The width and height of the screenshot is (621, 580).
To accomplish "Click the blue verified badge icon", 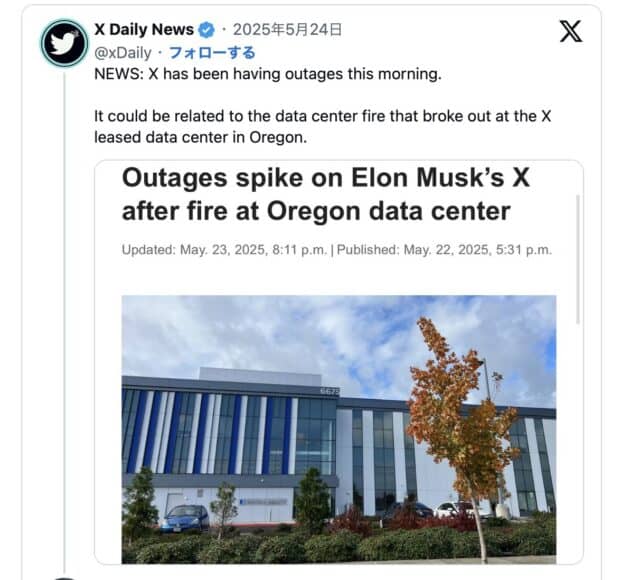I will click(208, 30).
